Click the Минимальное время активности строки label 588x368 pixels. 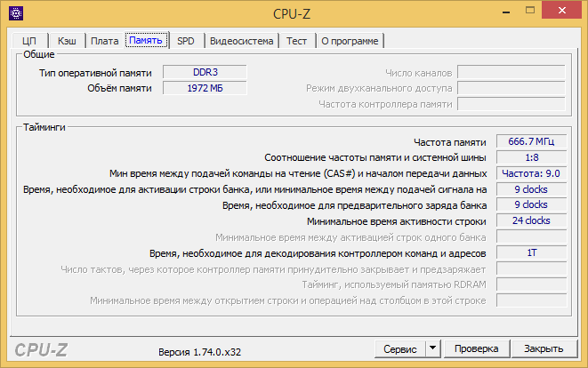click(397, 221)
